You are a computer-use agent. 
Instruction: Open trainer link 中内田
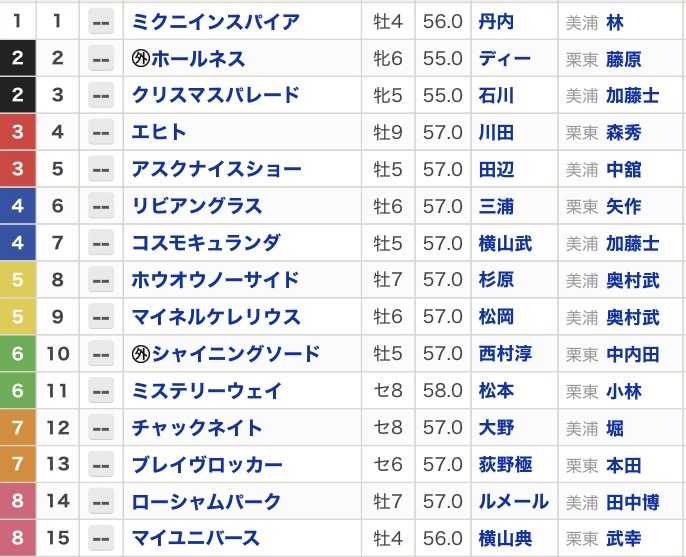click(632, 354)
